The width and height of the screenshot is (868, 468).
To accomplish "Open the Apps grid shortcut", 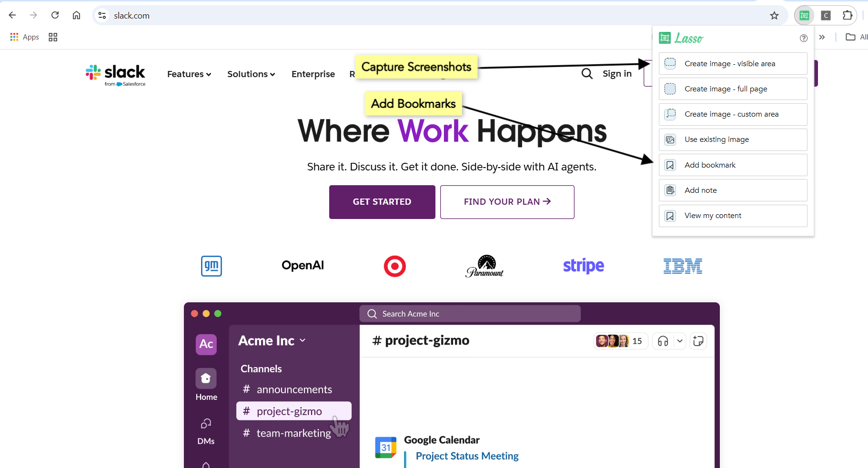I will 24,37.
